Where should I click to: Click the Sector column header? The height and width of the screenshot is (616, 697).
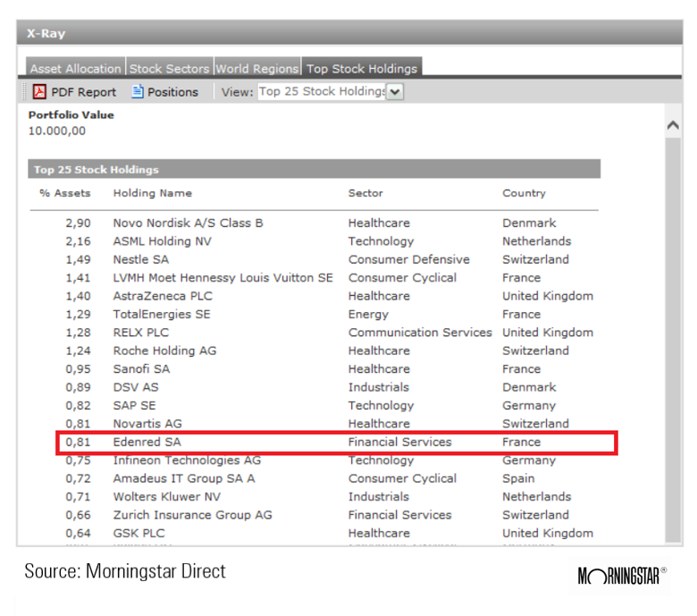tap(365, 193)
